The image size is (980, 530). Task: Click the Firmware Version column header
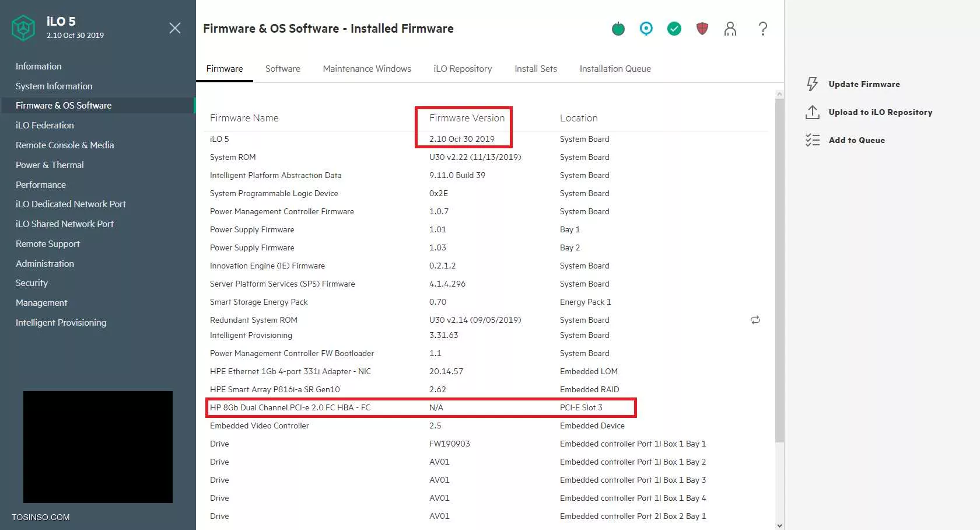pos(467,118)
